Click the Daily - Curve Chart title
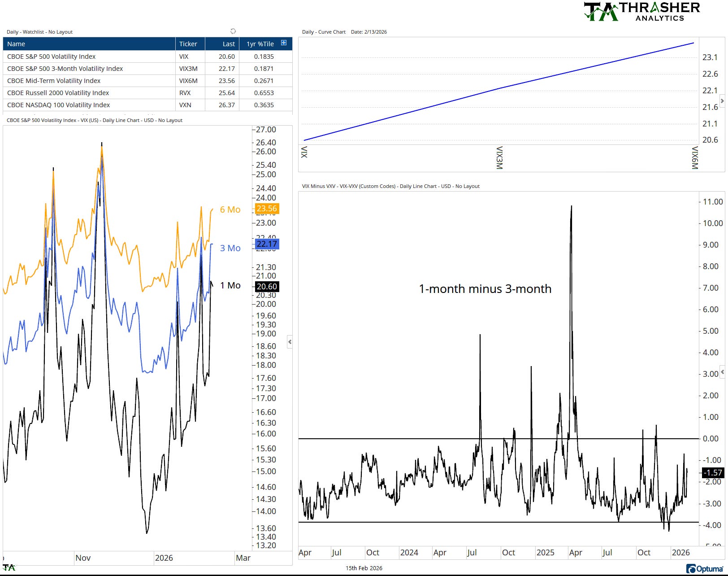 coord(324,32)
